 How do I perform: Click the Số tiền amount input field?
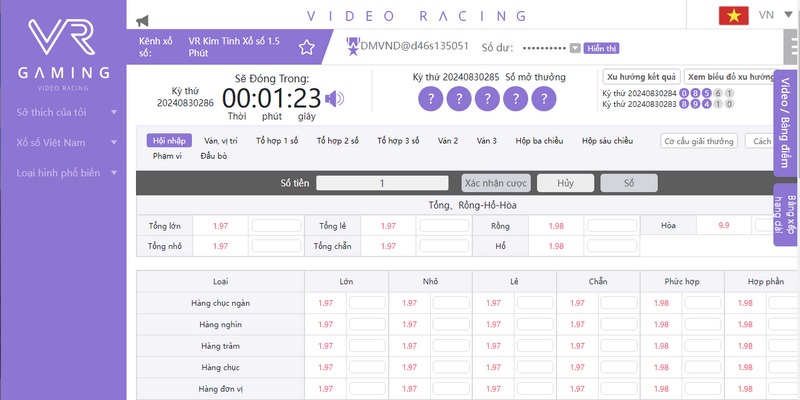381,183
